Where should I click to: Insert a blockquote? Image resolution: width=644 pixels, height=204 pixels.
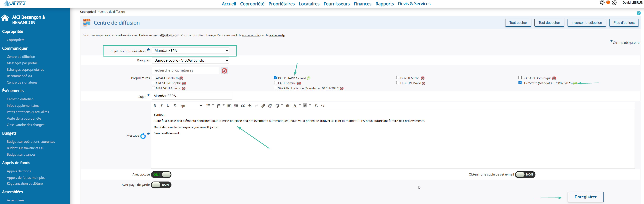tap(243, 106)
